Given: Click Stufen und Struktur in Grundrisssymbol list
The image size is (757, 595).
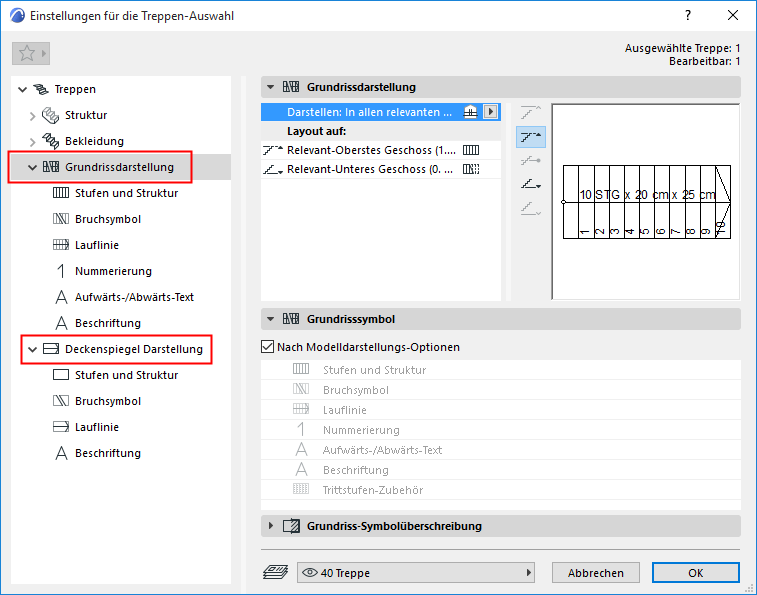Looking at the screenshot, I should (501, 370).
